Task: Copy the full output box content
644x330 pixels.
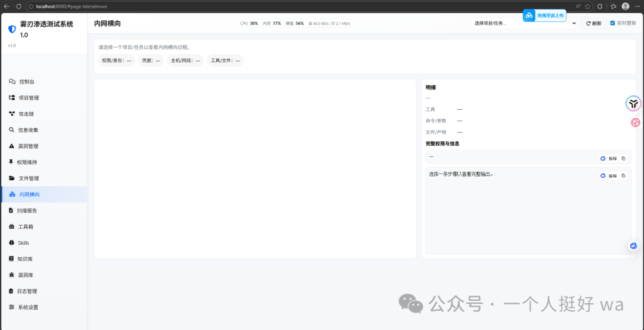Action: (x=624, y=175)
